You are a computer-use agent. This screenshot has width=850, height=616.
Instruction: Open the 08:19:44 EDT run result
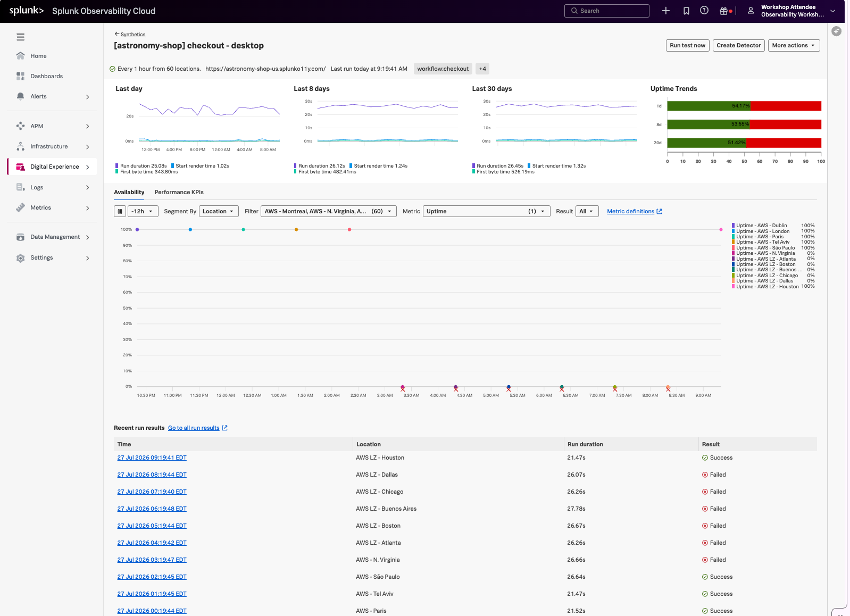tap(152, 475)
